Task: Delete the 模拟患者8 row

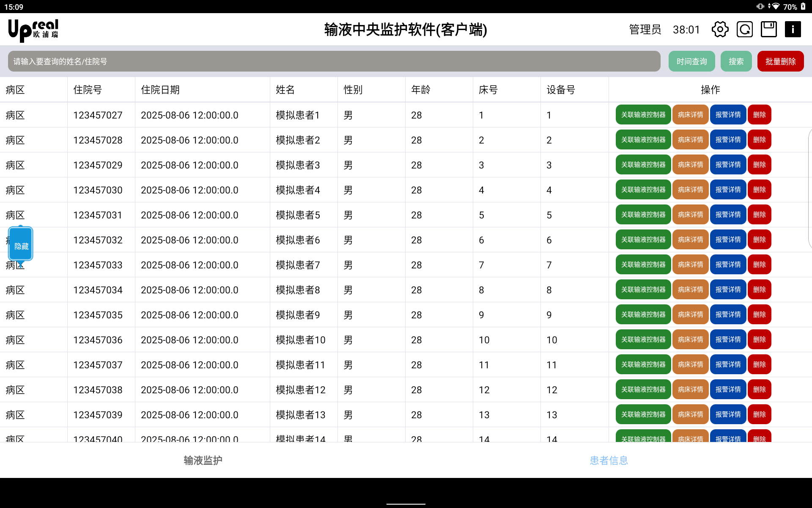Action: click(759, 290)
